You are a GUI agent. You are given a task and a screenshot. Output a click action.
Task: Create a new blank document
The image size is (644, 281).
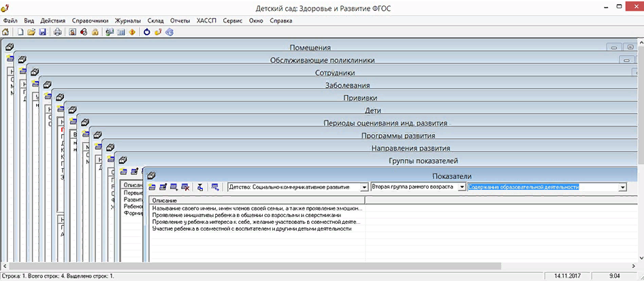point(20,32)
